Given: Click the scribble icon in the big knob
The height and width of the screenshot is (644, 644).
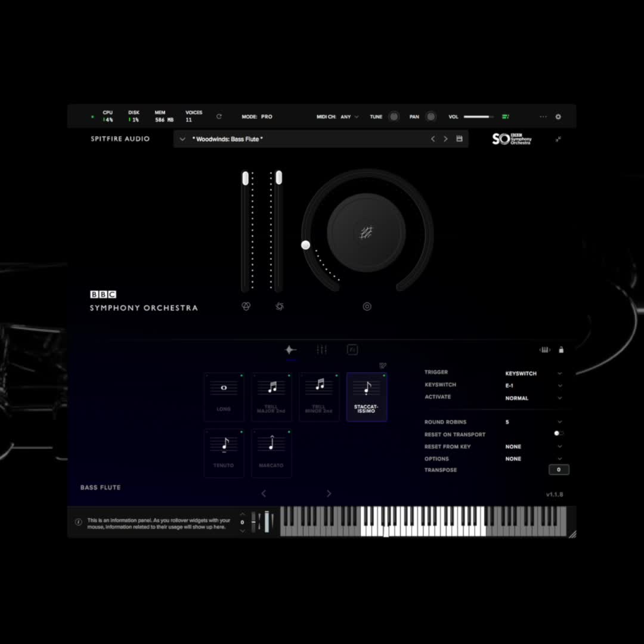Looking at the screenshot, I should (x=366, y=233).
